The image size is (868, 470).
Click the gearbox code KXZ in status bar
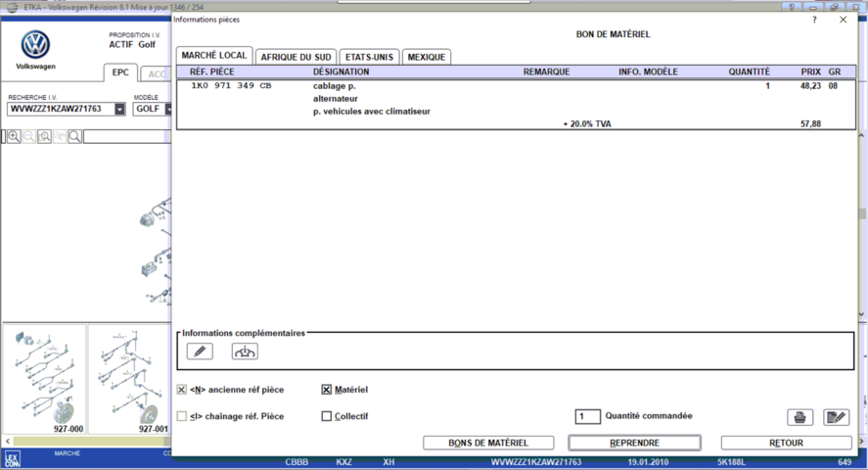343,462
